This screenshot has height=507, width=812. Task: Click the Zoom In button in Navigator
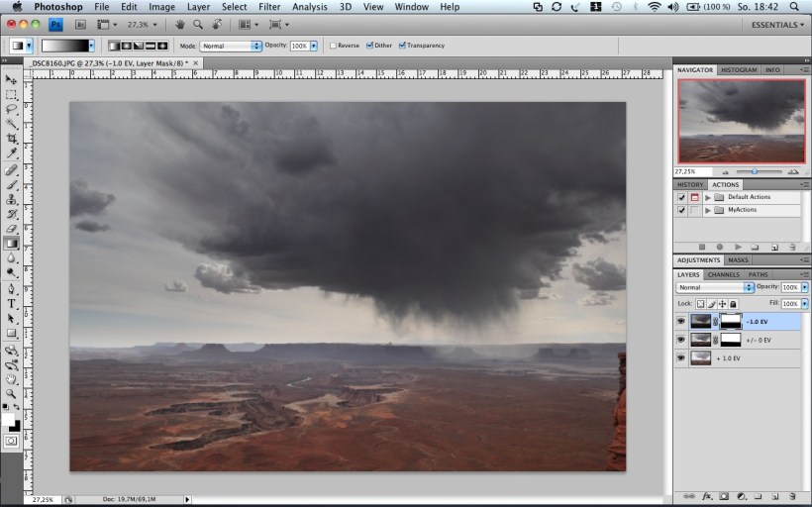793,171
